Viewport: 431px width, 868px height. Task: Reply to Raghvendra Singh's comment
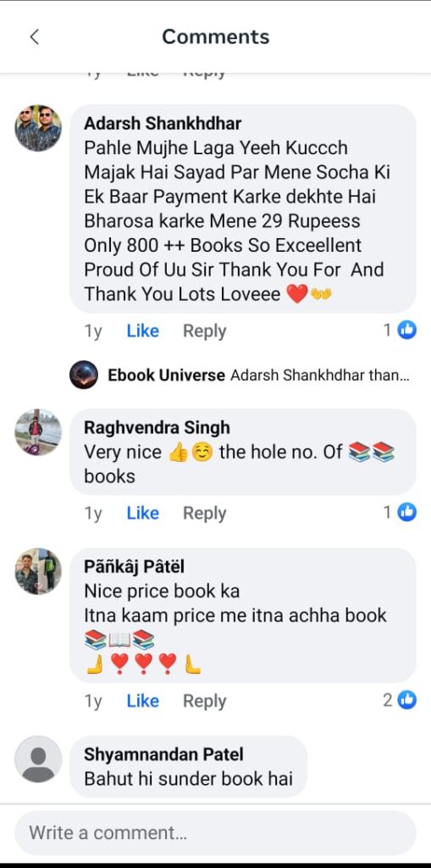(x=205, y=513)
